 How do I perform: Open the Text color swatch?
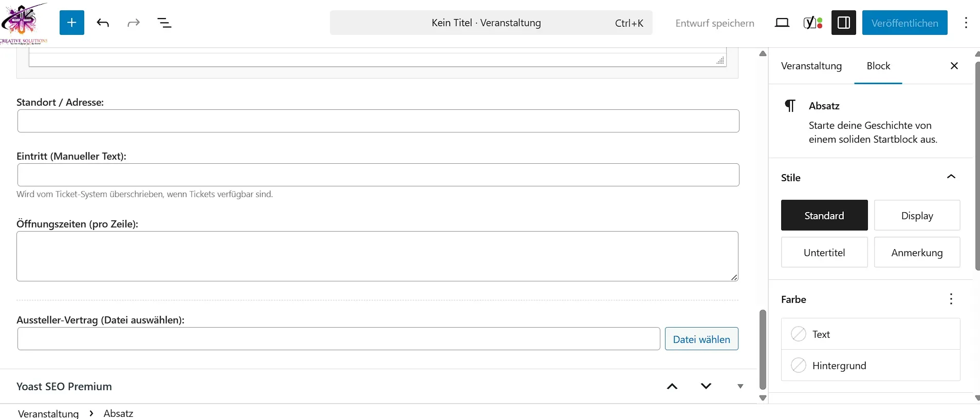coord(870,334)
